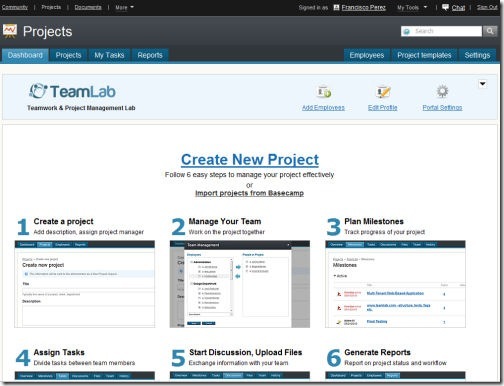This screenshot has width=504, height=386.
Task: Click the 'Assign Tasks' heading
Action: click(59, 352)
